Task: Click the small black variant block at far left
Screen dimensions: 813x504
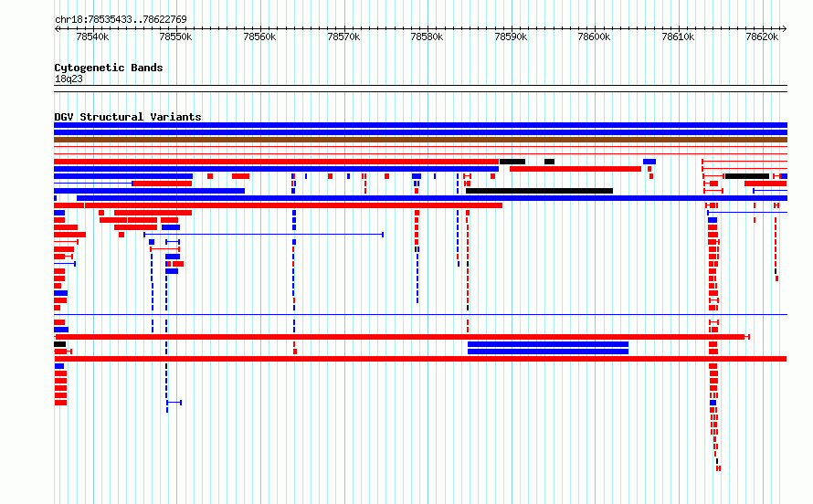Action: tap(59, 344)
